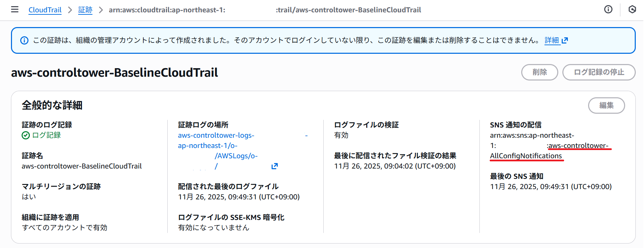This screenshot has height=248, width=644.
Task: Click the 組織に証跡を適用 label
Action: click(50, 218)
